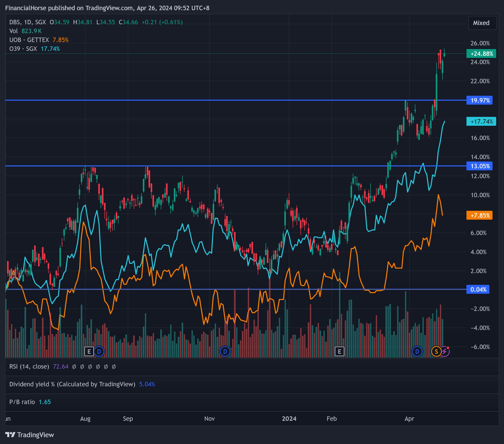Click the green +24.88% price label
This screenshot has width=504, height=444.
(481, 54)
